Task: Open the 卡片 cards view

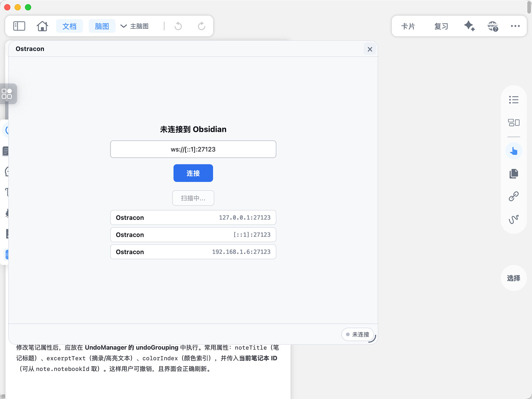Action: (x=408, y=26)
